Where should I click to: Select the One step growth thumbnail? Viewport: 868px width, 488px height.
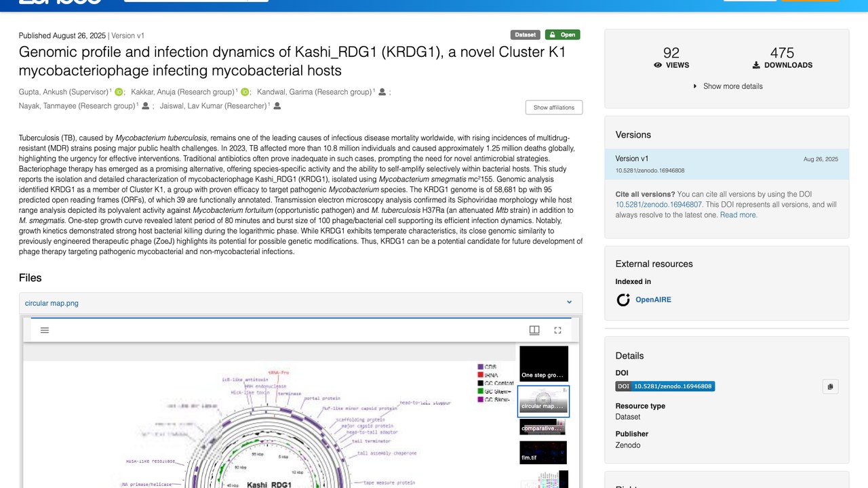click(543, 364)
